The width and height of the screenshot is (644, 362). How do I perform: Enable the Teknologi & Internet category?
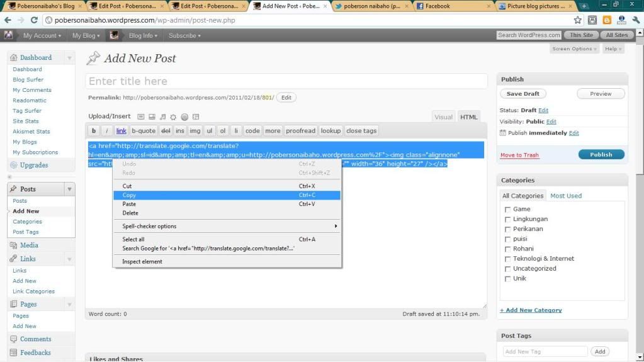tap(508, 259)
